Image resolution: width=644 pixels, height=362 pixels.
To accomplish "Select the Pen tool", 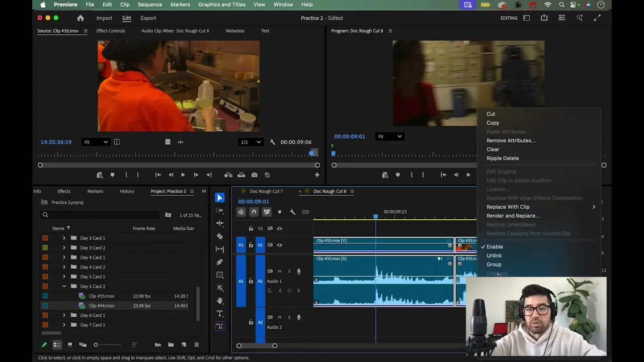I will [220, 262].
